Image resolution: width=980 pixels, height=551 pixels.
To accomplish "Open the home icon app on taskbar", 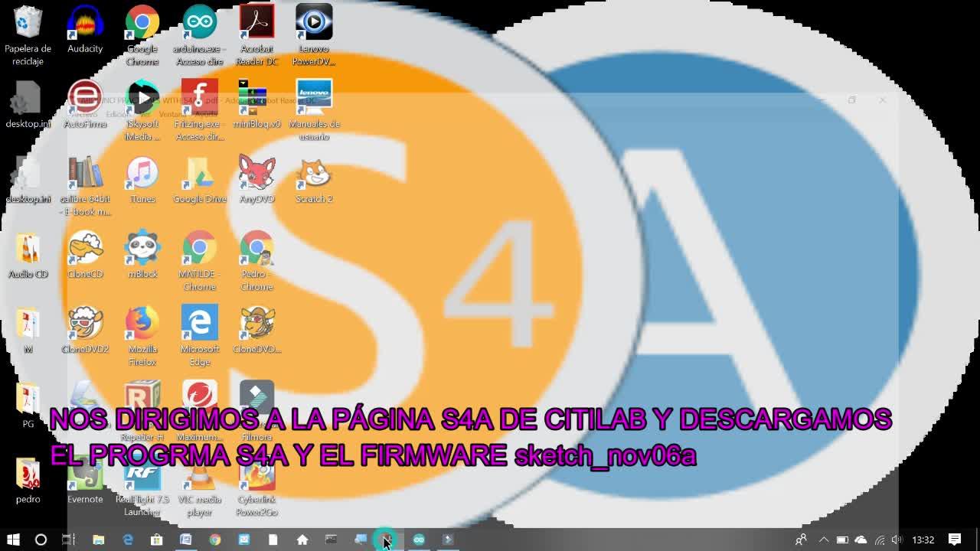I will (x=302, y=540).
